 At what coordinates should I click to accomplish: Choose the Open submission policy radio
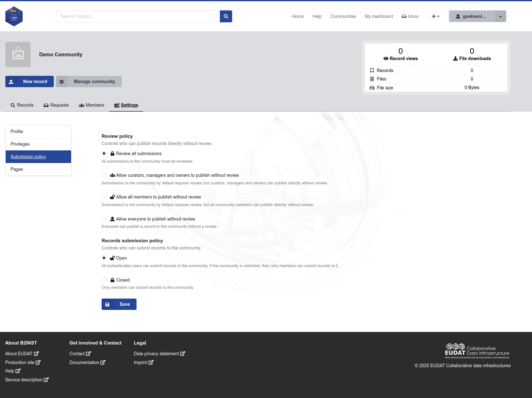click(104, 258)
